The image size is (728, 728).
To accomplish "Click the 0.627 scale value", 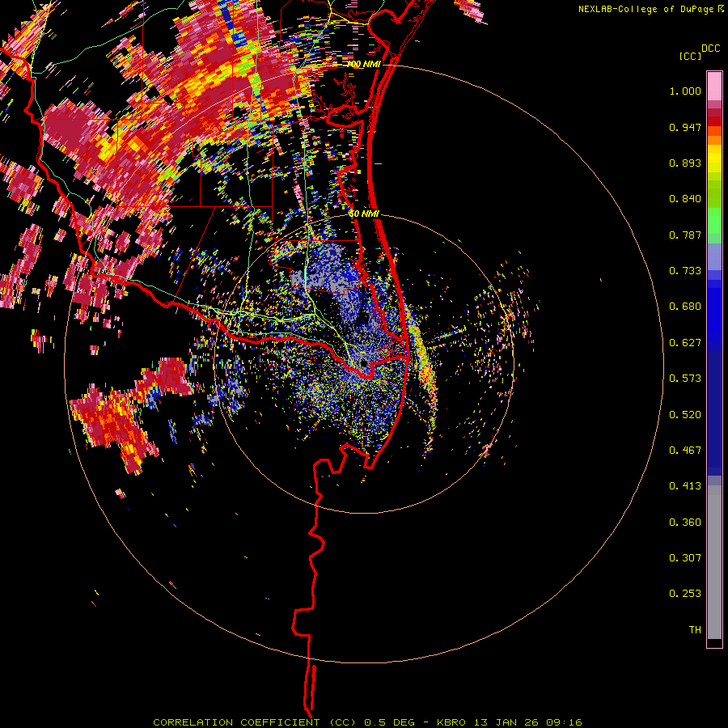I will click(685, 343).
